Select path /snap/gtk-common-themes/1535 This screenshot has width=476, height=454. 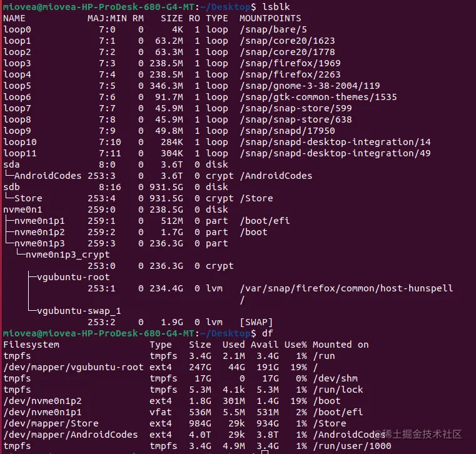point(318,97)
